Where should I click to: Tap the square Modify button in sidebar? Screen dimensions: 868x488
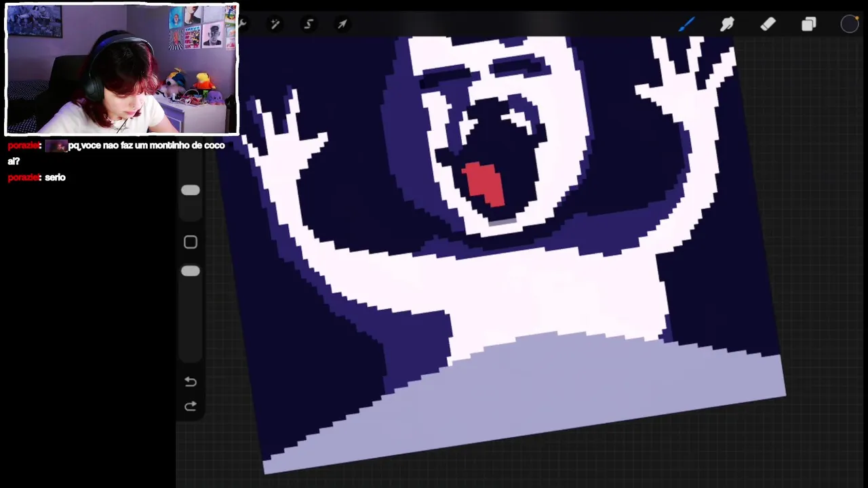click(x=191, y=242)
